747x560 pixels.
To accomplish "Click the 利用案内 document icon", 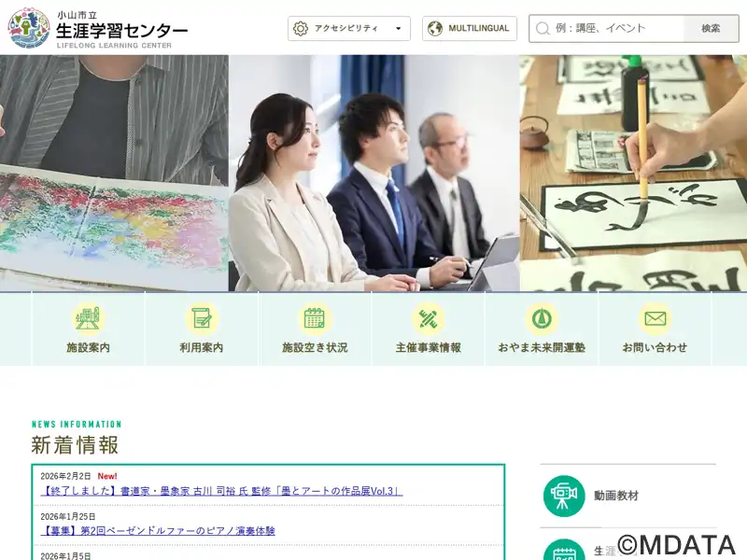I will click(202, 318).
